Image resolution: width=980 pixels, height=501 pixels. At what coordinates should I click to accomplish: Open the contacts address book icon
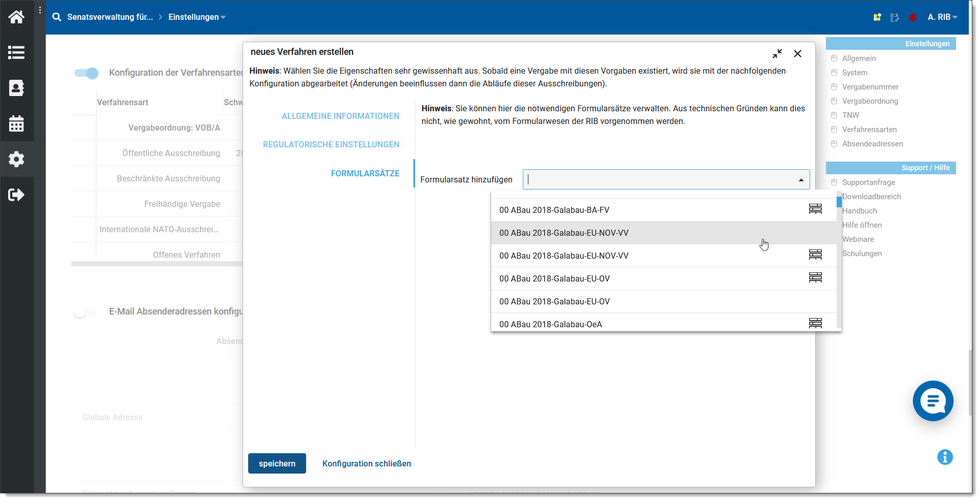(x=16, y=88)
